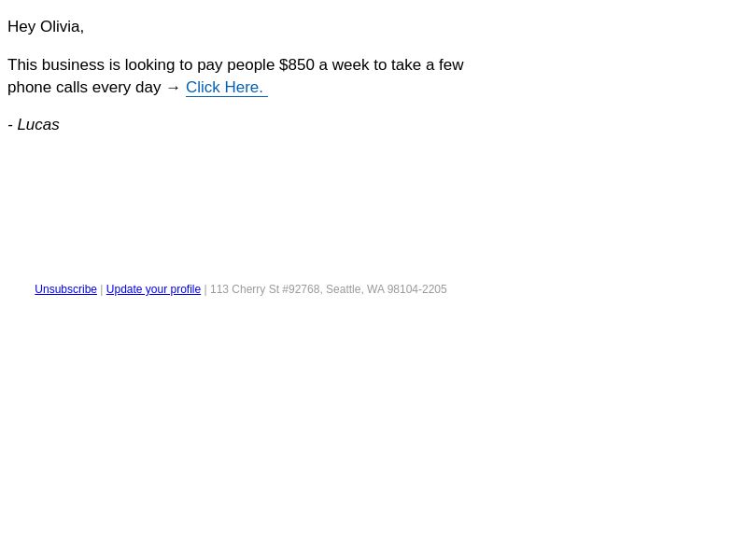Click the word people in the message
Screen dimensions: 747x560
[250, 64]
